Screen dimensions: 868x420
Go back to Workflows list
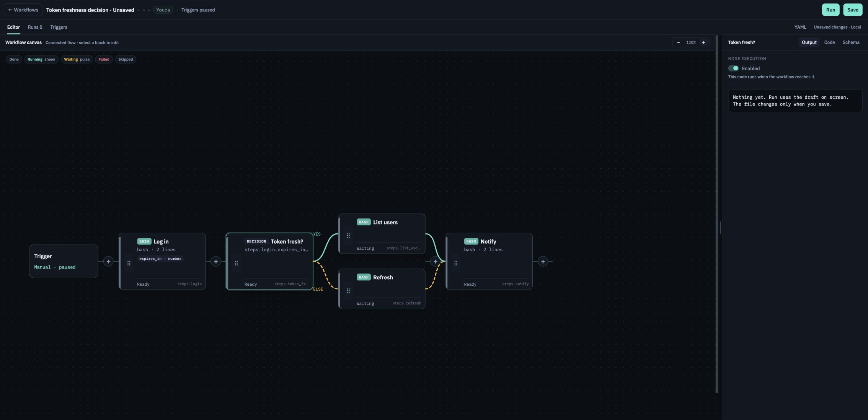click(23, 10)
